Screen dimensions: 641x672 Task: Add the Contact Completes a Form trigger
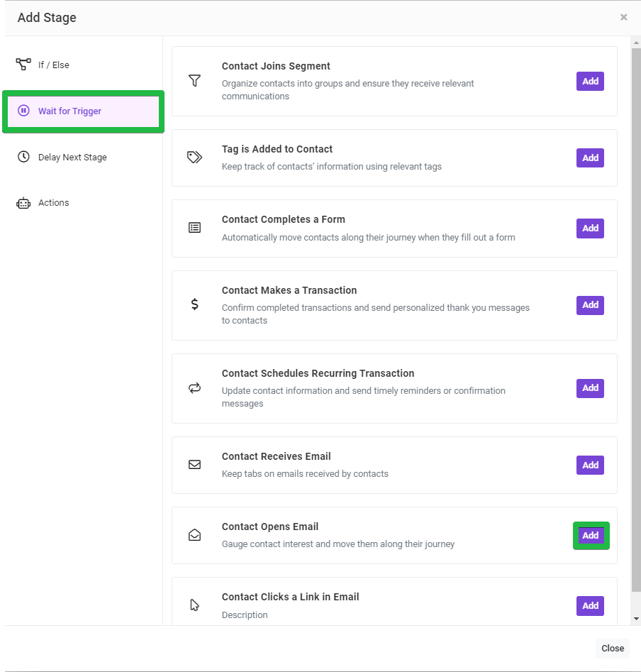(590, 228)
